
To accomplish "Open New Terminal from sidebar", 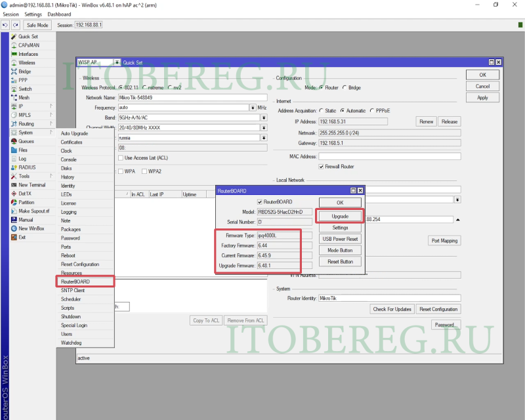I will tap(31, 185).
